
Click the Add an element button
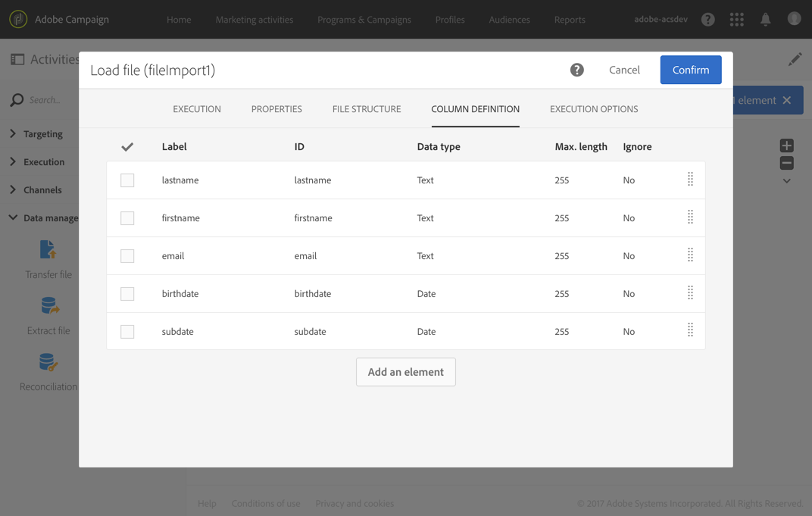406,372
